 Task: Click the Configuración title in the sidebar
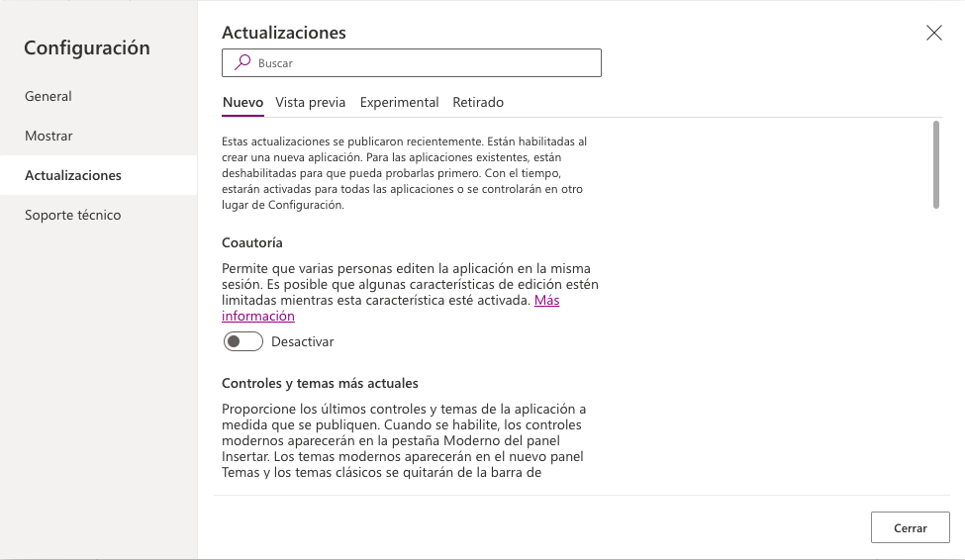87,47
